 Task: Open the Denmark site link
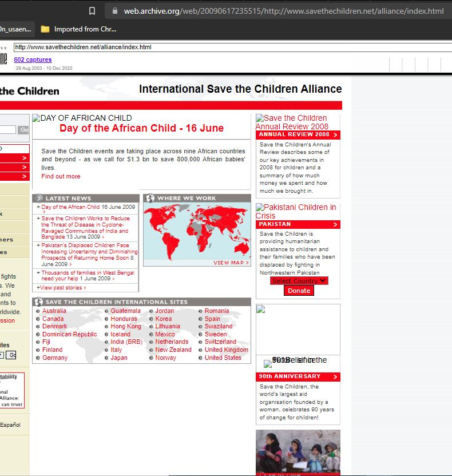pyautogui.click(x=55, y=326)
